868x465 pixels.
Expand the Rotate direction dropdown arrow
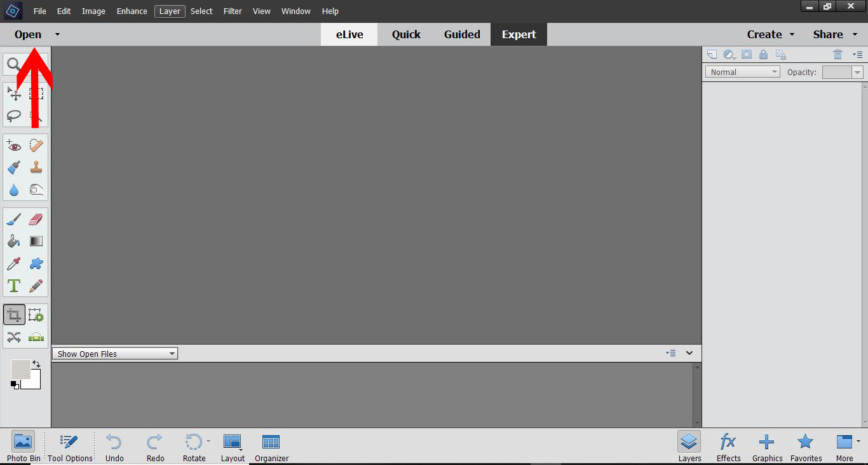pos(208,440)
